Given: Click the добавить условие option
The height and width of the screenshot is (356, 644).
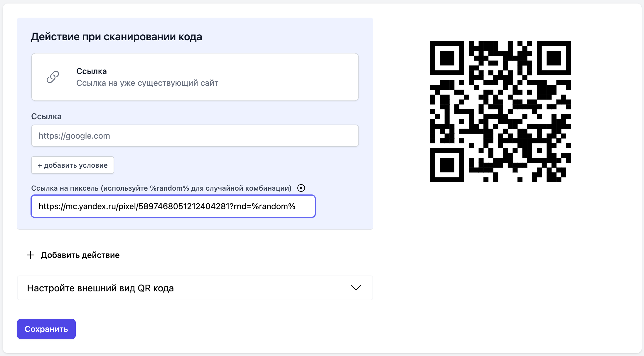Looking at the screenshot, I should point(73,165).
